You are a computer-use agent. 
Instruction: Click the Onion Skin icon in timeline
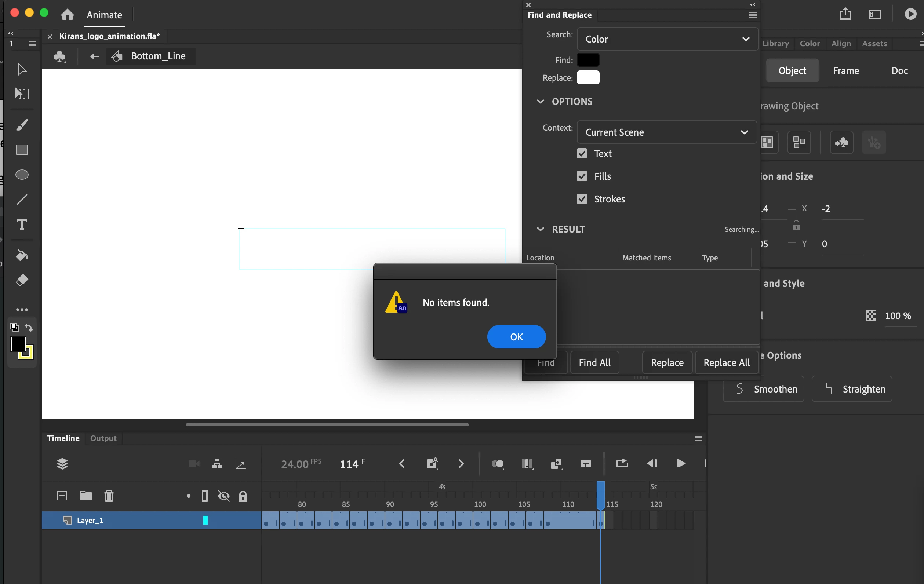click(x=498, y=464)
